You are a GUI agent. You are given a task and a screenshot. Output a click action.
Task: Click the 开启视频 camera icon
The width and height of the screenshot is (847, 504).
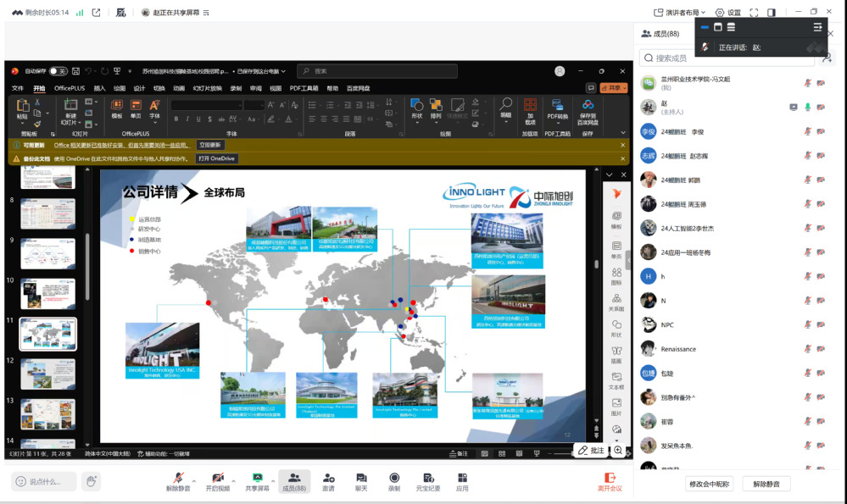[x=218, y=478]
